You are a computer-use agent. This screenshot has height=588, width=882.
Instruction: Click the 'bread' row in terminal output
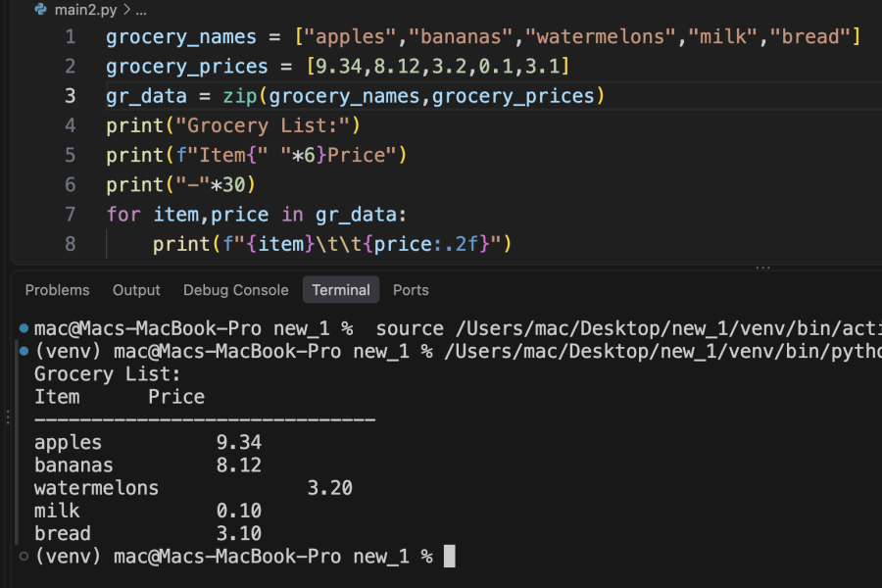tap(148, 533)
